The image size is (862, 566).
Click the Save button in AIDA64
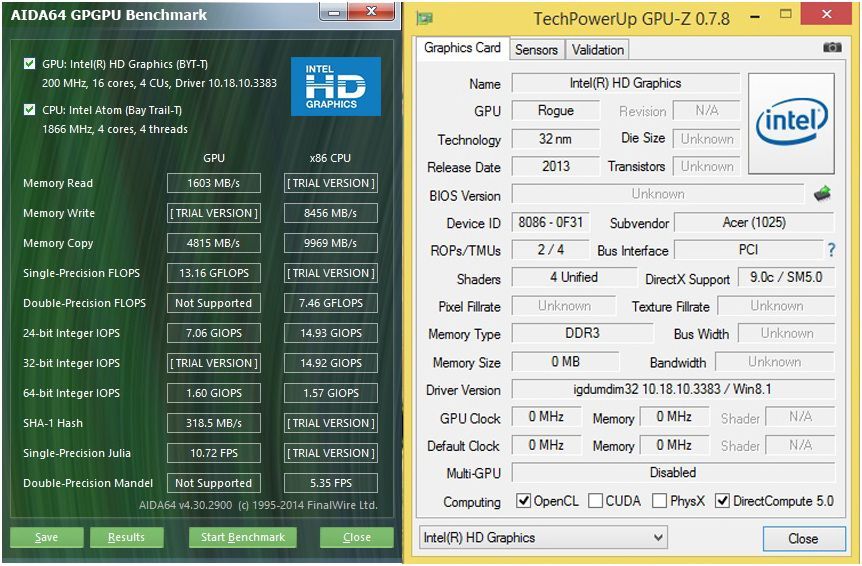pyautogui.click(x=47, y=537)
